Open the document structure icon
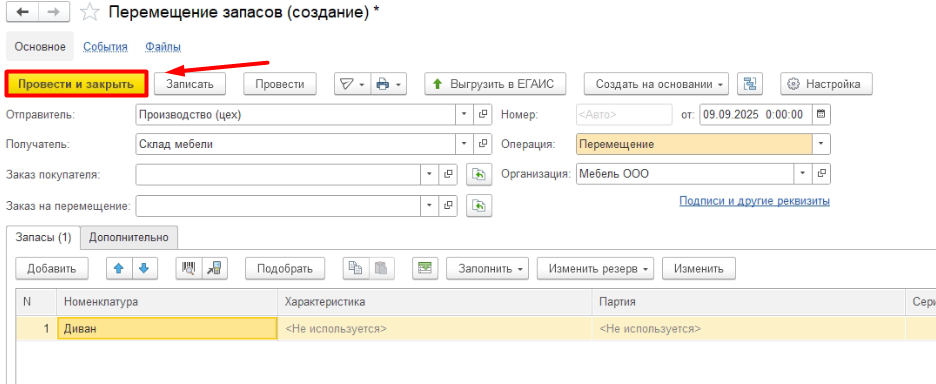 [x=750, y=84]
